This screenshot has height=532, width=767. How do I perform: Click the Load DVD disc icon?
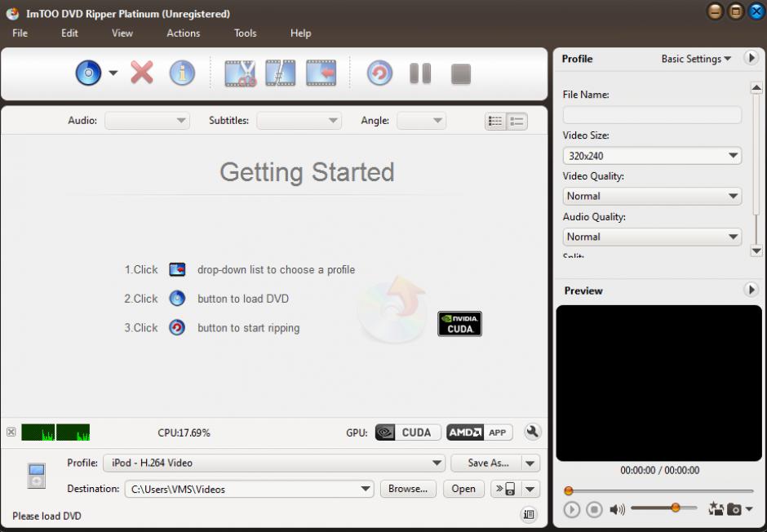point(88,73)
